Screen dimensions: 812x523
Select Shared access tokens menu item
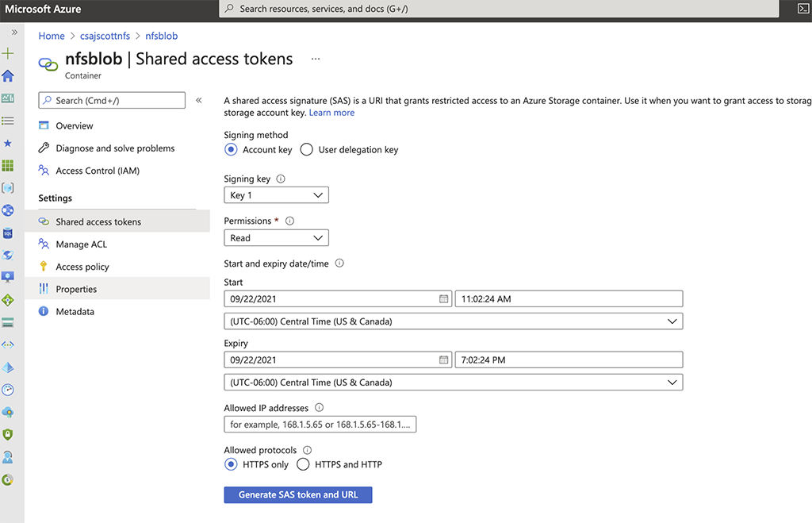(117, 221)
